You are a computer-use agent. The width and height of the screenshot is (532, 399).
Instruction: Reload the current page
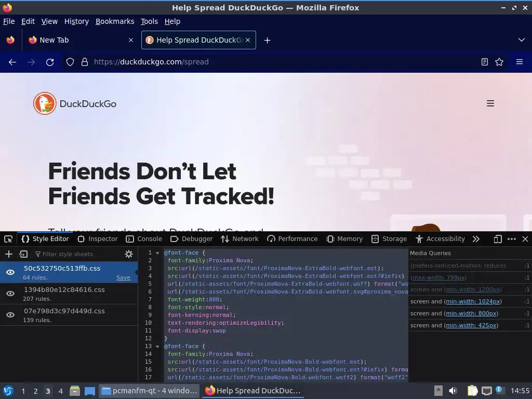coord(50,62)
